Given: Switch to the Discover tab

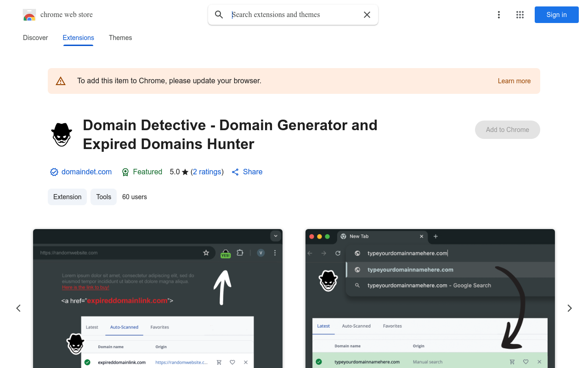Looking at the screenshot, I should tap(35, 38).
